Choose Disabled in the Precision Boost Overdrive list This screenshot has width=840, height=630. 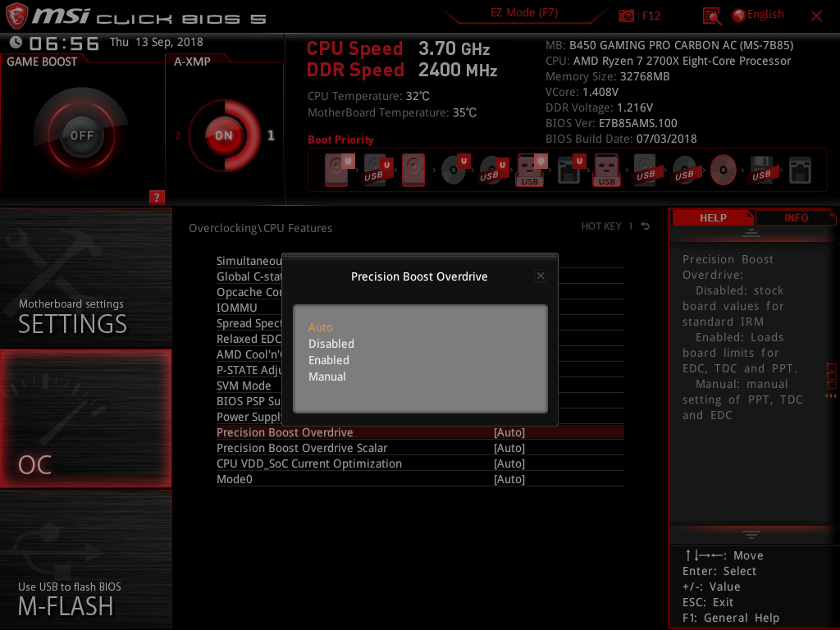coord(331,344)
